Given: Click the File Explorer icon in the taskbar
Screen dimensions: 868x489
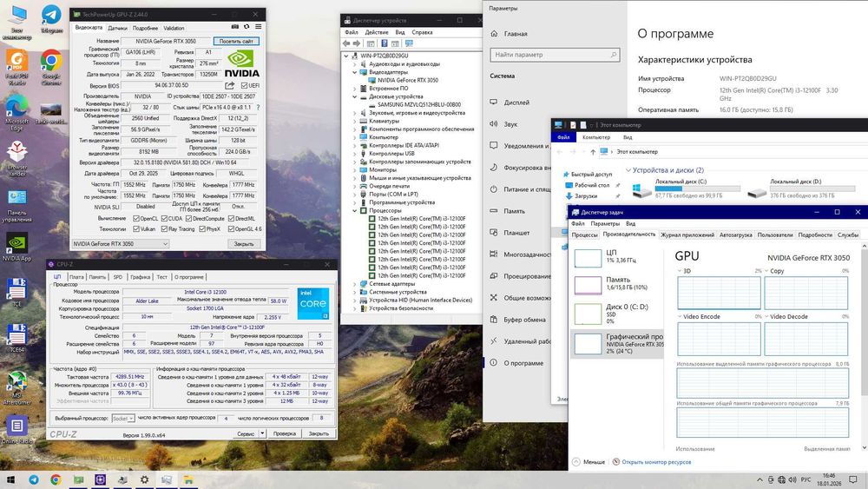Looking at the screenshot, I should [x=188, y=479].
